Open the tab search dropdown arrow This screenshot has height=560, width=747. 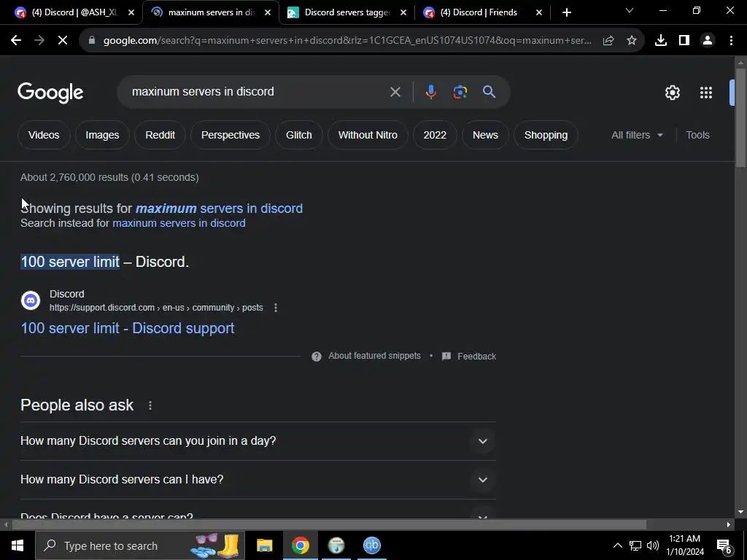click(630, 10)
